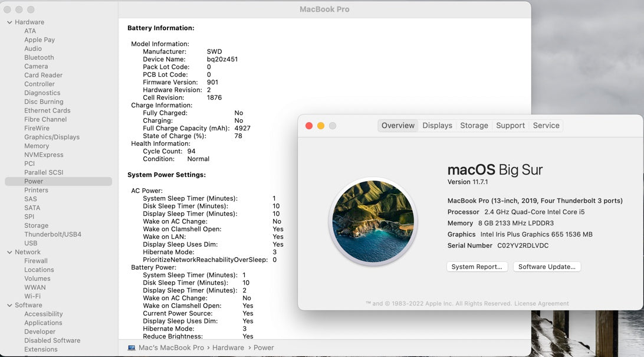Select the Support tab
This screenshot has height=357, width=644.
click(510, 126)
